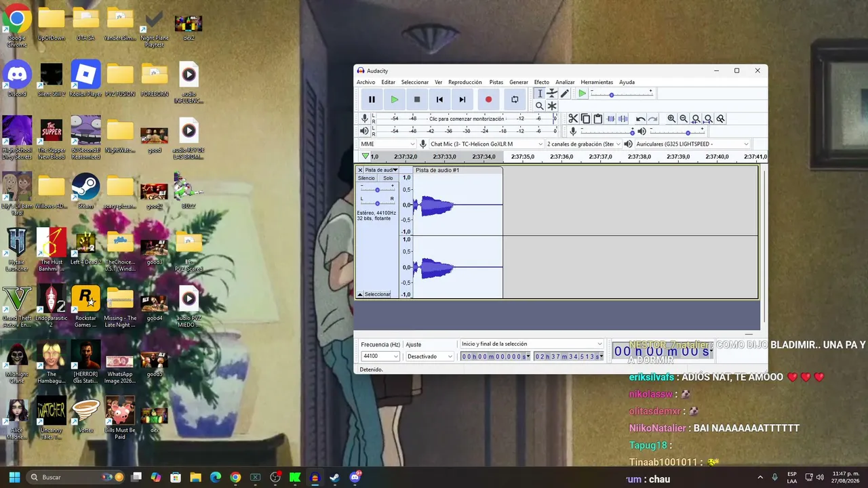Skip to the end of the project

point(462,100)
